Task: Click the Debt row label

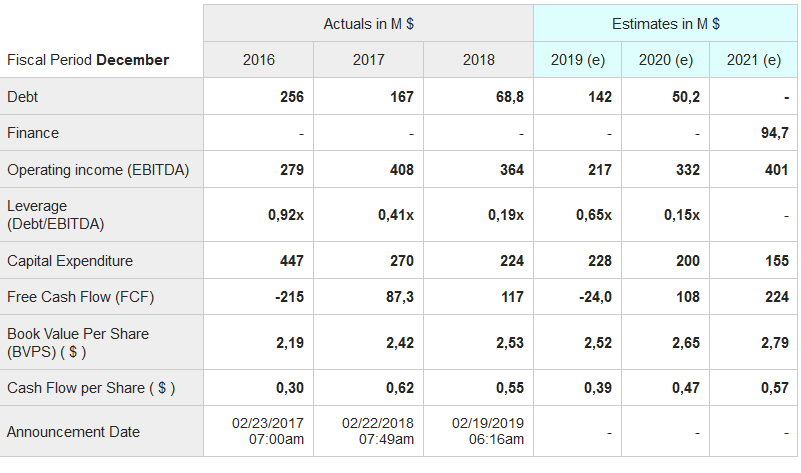Action: point(23,97)
